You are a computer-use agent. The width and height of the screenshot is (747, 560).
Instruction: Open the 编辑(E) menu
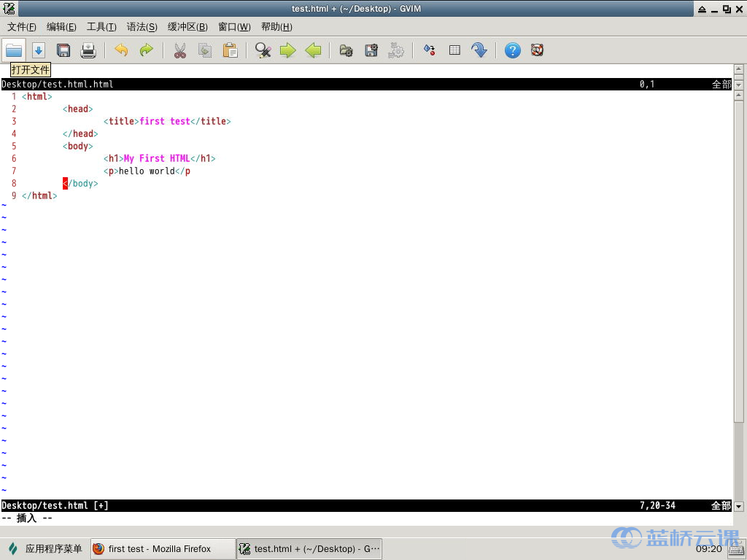(61, 27)
